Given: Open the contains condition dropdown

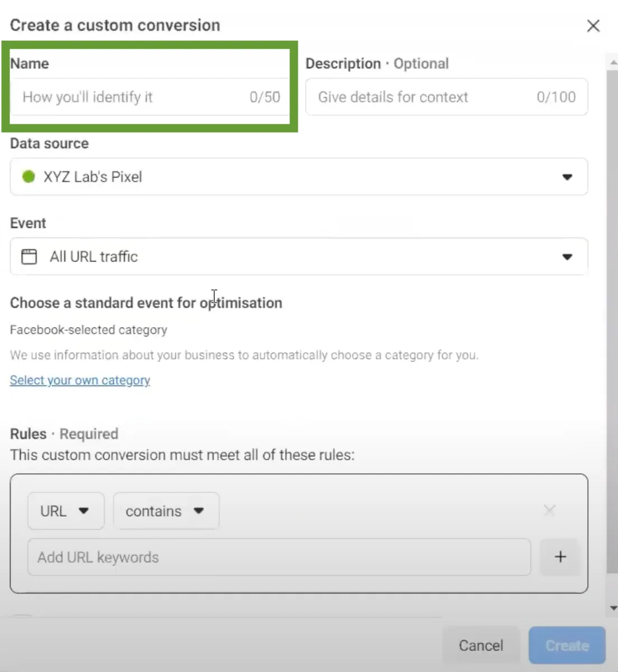Looking at the screenshot, I should [x=166, y=511].
